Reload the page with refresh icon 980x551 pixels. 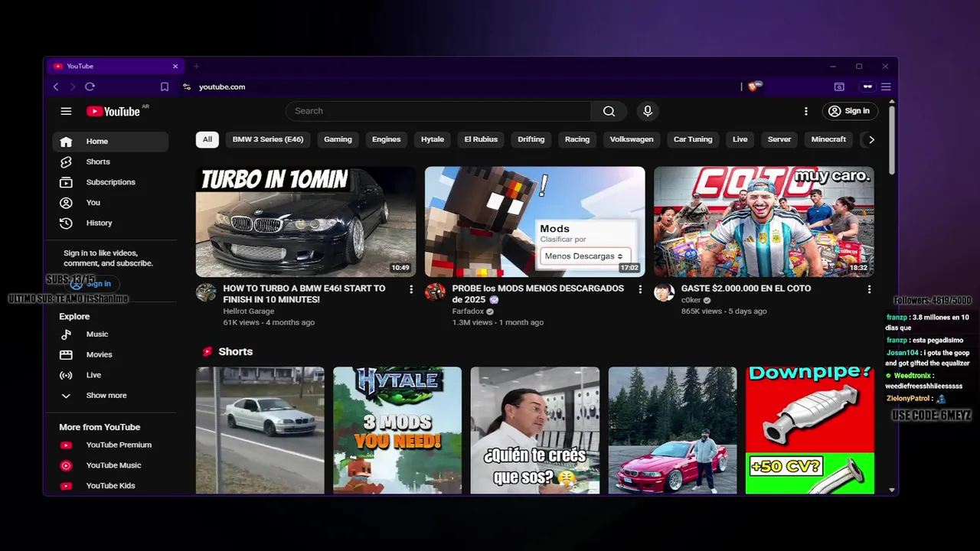[90, 87]
